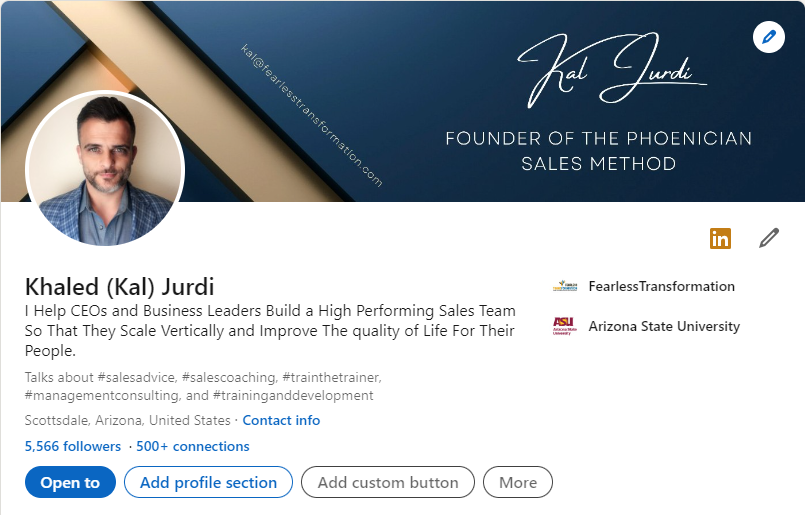Open the Open to options
The image size is (805, 515).
(x=70, y=482)
